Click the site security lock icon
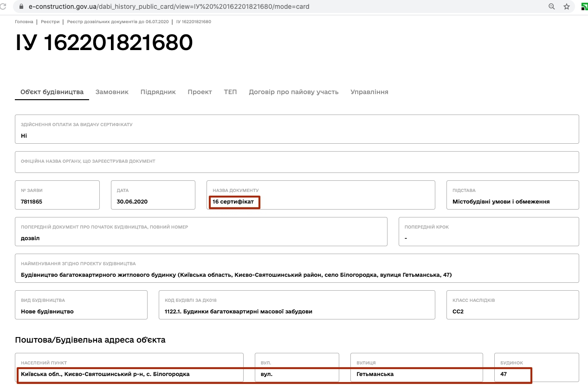 [x=21, y=7]
